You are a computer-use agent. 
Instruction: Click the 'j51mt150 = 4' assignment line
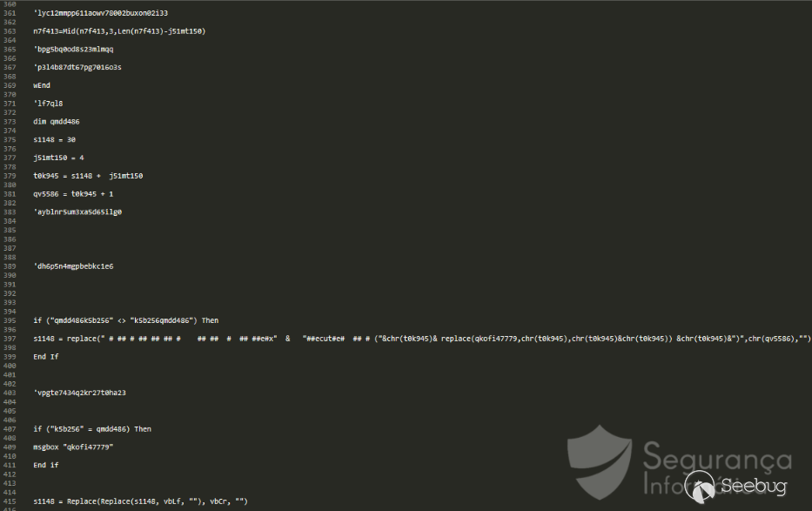(x=59, y=158)
